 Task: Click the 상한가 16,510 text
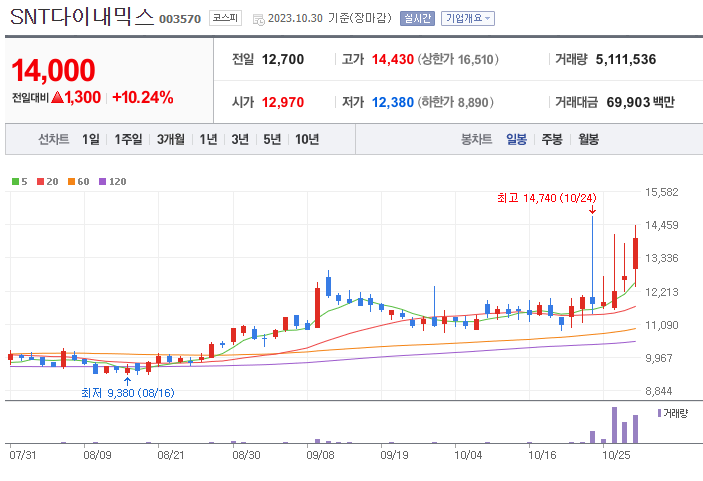coord(458,59)
